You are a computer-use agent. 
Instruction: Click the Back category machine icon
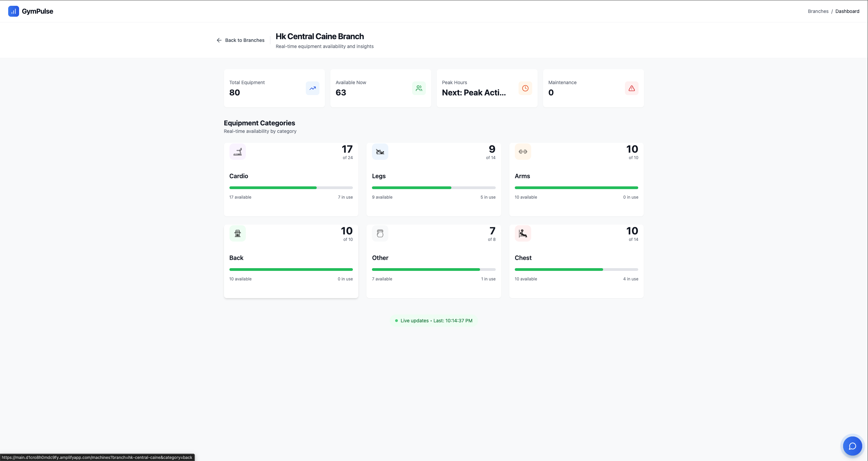[237, 233]
